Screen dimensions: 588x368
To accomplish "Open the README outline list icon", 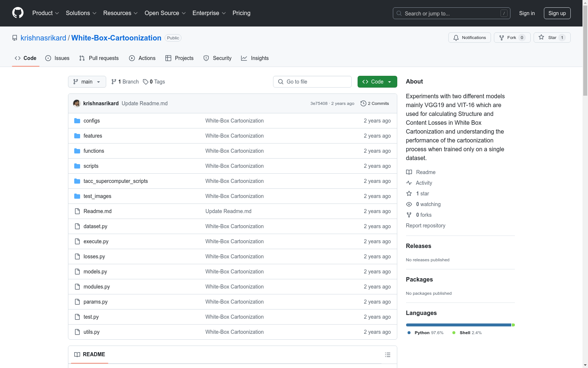I will tap(387, 355).
